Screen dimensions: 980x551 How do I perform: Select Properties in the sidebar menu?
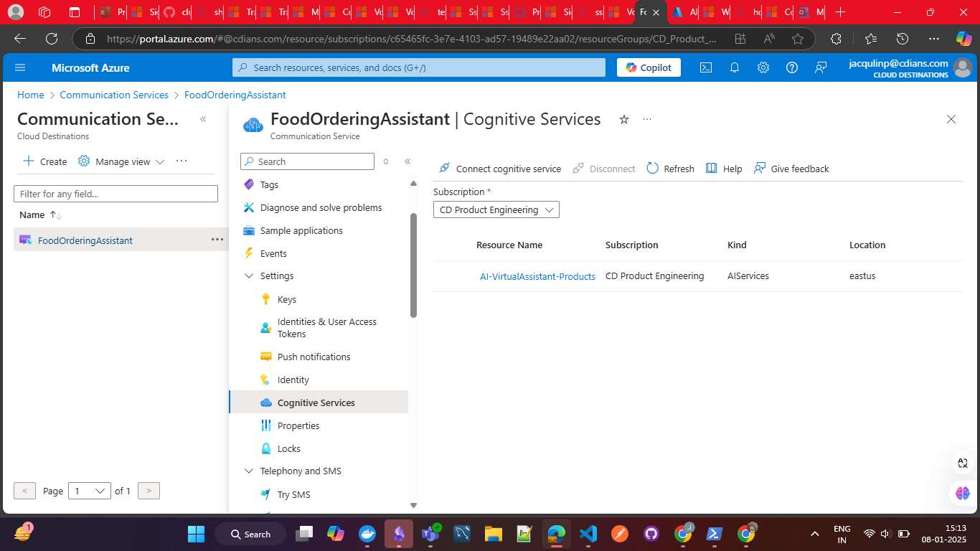click(x=298, y=425)
